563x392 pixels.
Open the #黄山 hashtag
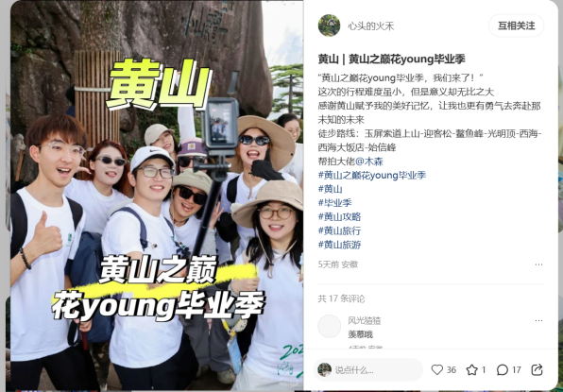(x=331, y=189)
